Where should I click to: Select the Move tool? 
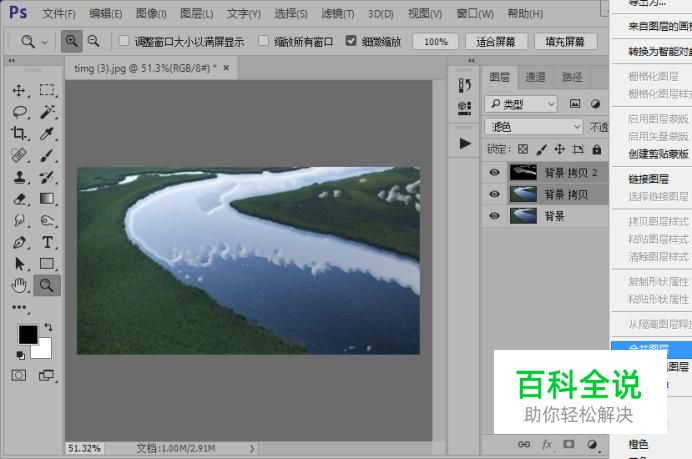coord(19,90)
